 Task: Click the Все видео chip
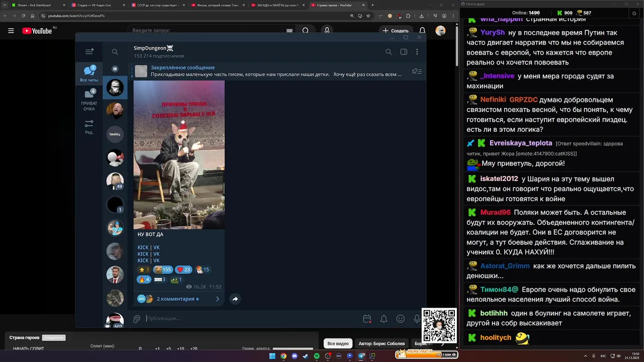(338, 343)
